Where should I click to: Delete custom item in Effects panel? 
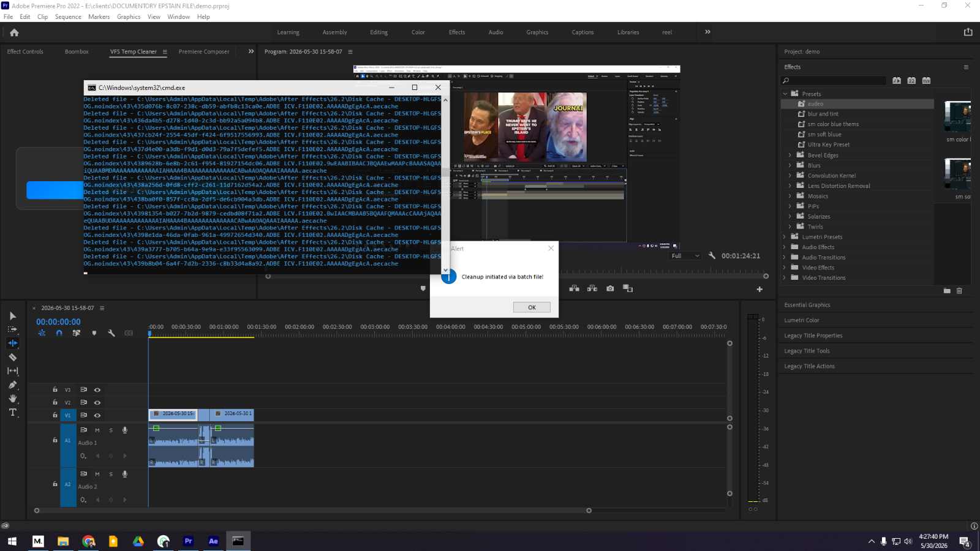click(959, 291)
